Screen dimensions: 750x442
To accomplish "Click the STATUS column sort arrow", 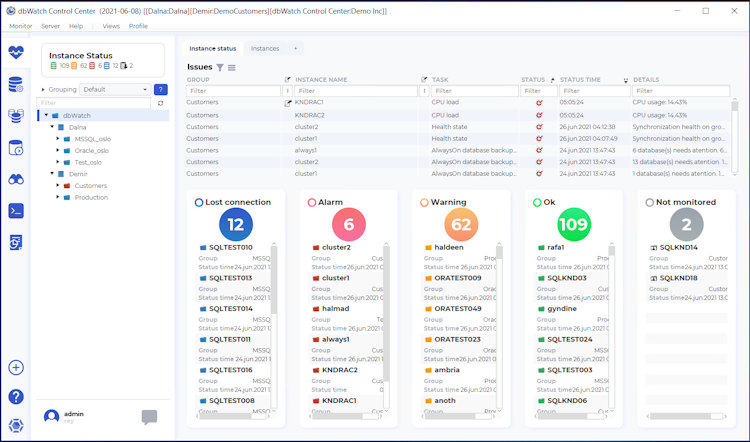I will pos(552,80).
